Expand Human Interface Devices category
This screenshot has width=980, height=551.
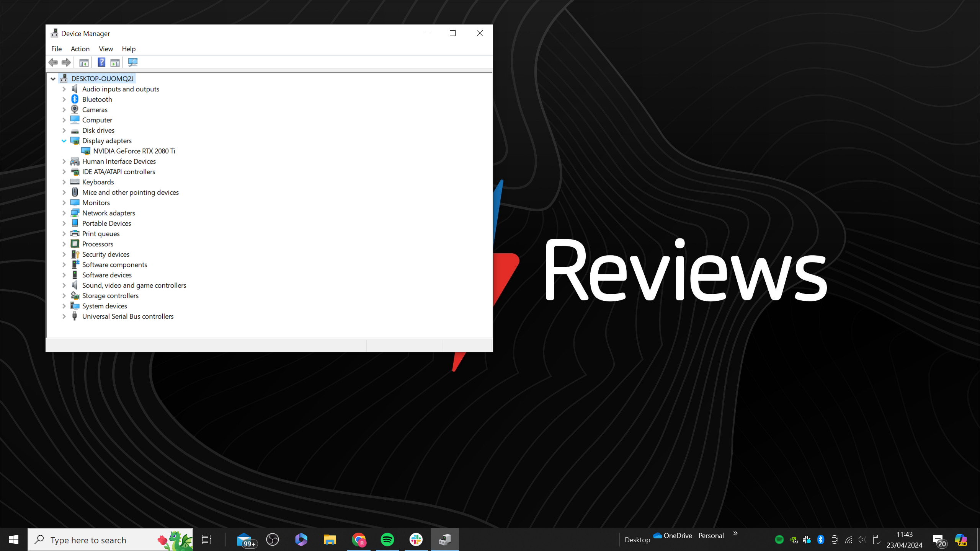[64, 161]
